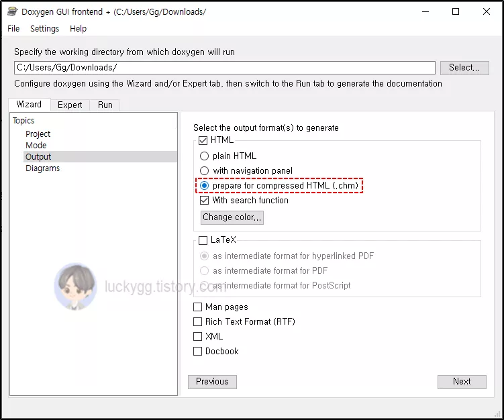Select the Output topic
504x420 pixels.
[100, 157]
